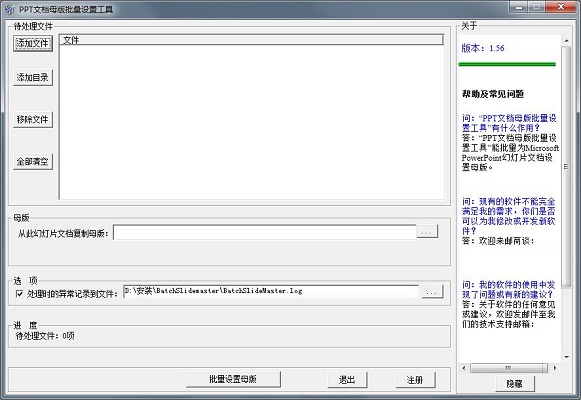Image resolution: width=581 pixels, height=400 pixels.
Task: Click the help panel scroll down arrow
Action: (566, 357)
